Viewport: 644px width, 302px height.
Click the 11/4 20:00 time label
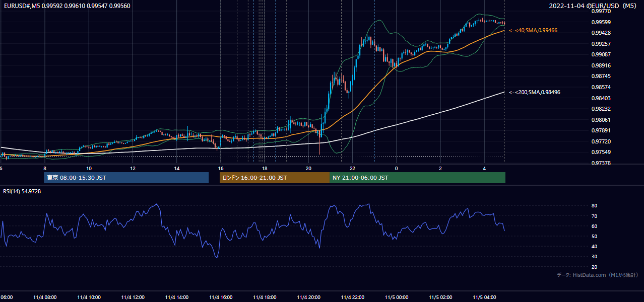(308, 297)
